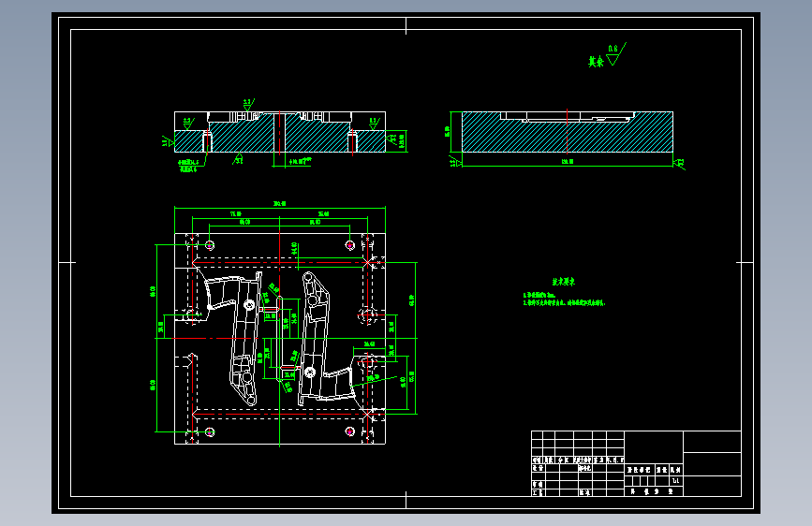Screen dimensions: 812x526
Task: Click the hatched right section view
Action: [567, 132]
